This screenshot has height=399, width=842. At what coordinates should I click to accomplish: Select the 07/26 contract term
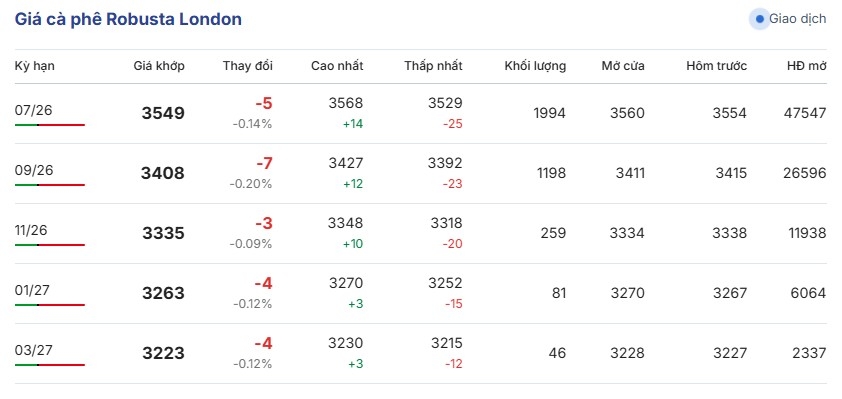click(x=33, y=110)
